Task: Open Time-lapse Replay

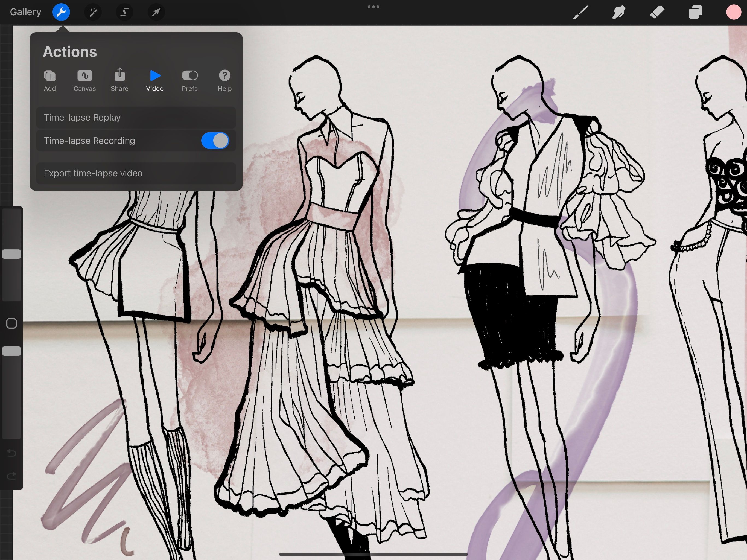Action: click(x=136, y=118)
